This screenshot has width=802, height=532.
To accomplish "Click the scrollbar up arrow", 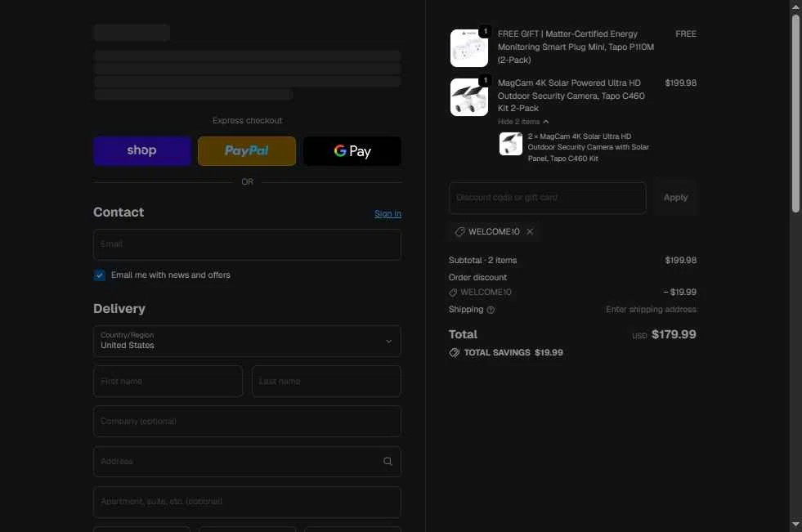I will click(x=795, y=7).
